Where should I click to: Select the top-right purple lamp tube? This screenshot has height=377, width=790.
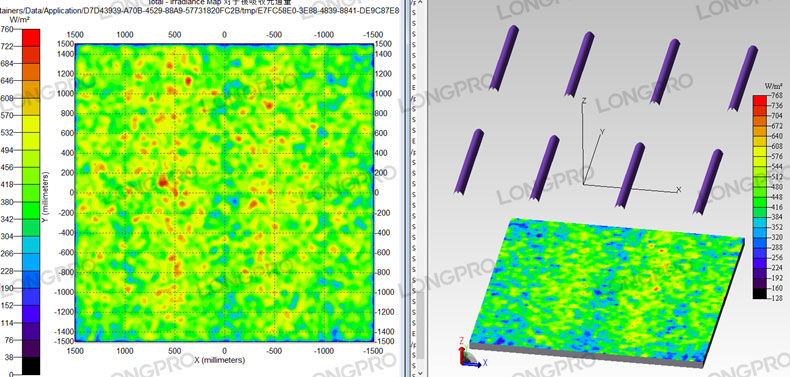pyautogui.click(x=743, y=78)
